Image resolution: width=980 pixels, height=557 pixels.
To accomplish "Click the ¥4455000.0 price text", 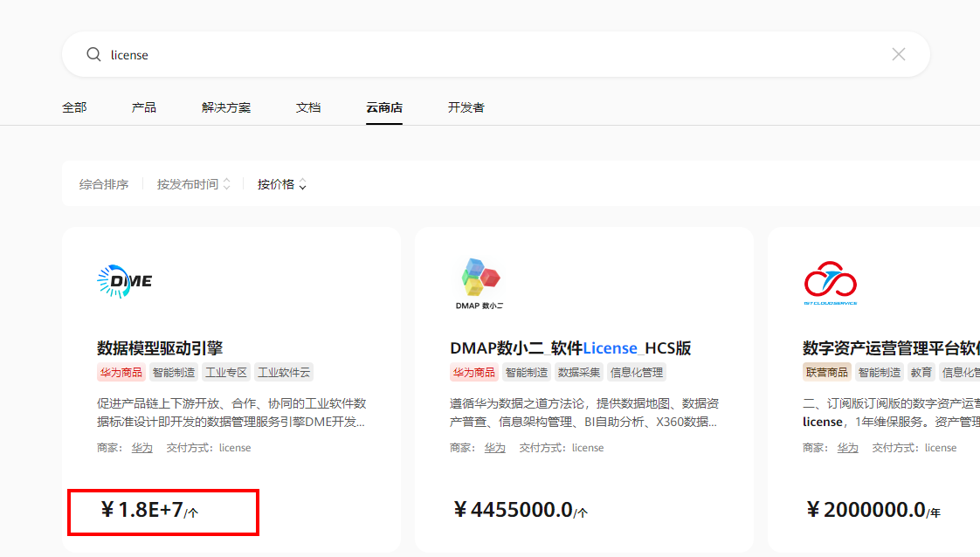I will tap(520, 510).
